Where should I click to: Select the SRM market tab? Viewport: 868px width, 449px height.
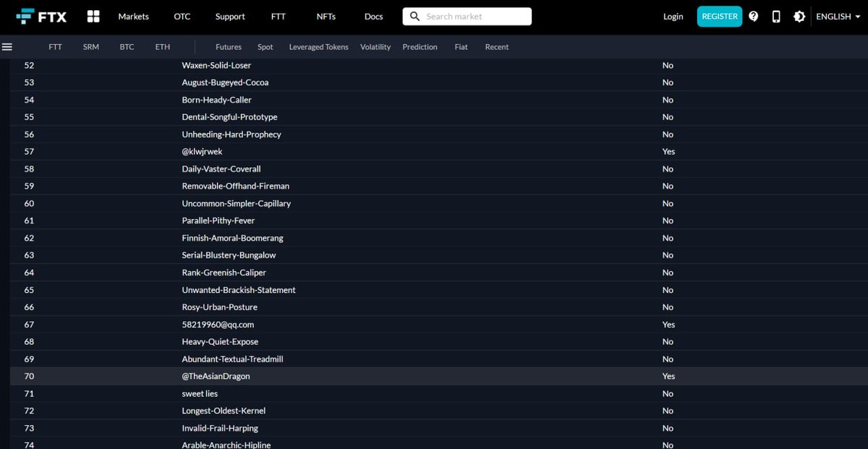[x=91, y=47]
